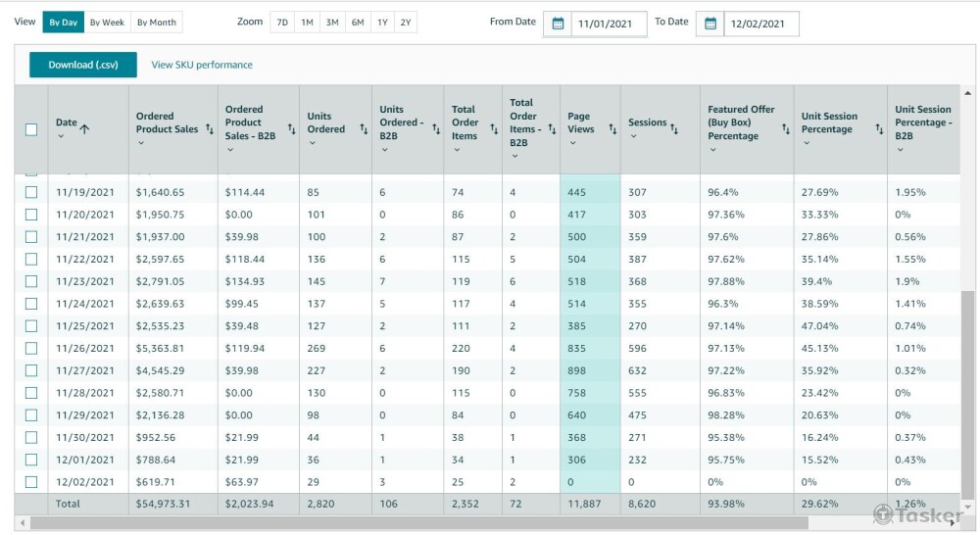
Task: Sort the Units Ordered column
Action: pos(363,128)
